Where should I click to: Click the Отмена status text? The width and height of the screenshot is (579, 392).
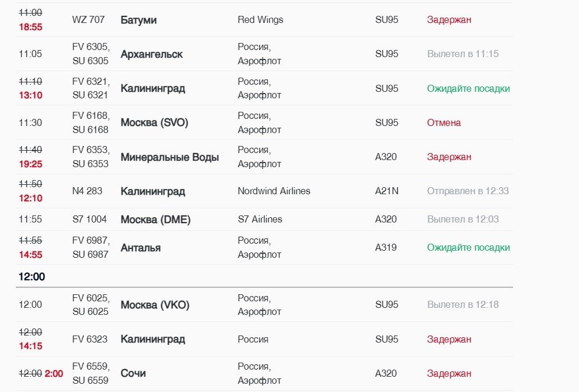click(x=444, y=122)
